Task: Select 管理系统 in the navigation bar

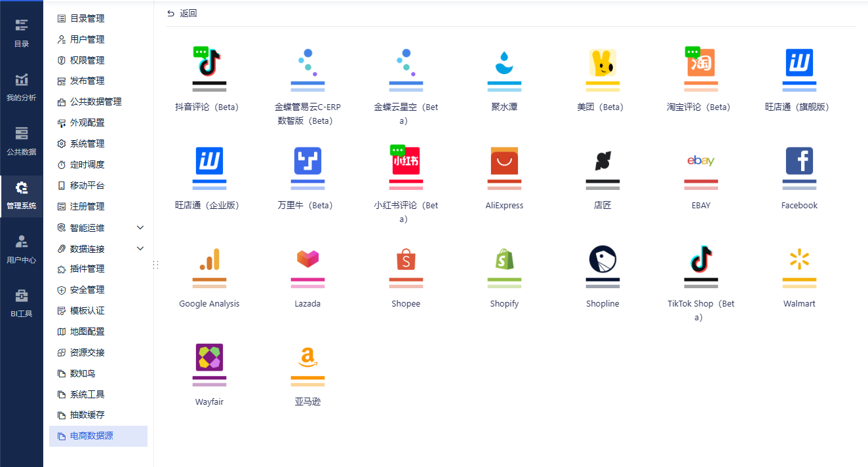Action: 22,195
